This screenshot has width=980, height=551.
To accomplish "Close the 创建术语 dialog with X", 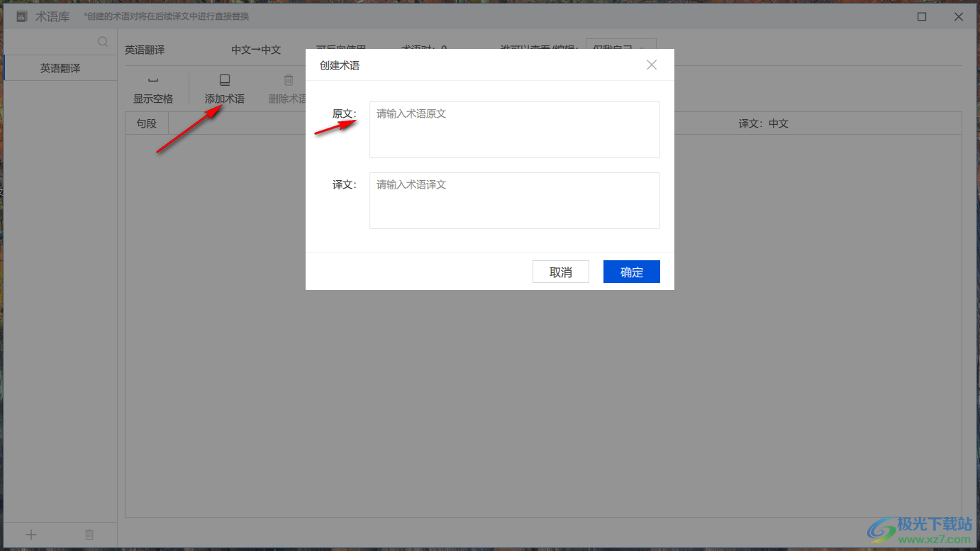I will pyautogui.click(x=652, y=65).
